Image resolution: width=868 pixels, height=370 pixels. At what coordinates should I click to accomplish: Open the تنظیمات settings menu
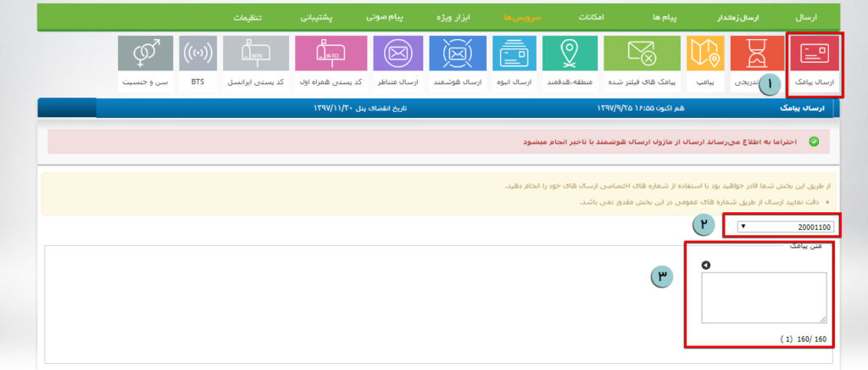(x=247, y=17)
